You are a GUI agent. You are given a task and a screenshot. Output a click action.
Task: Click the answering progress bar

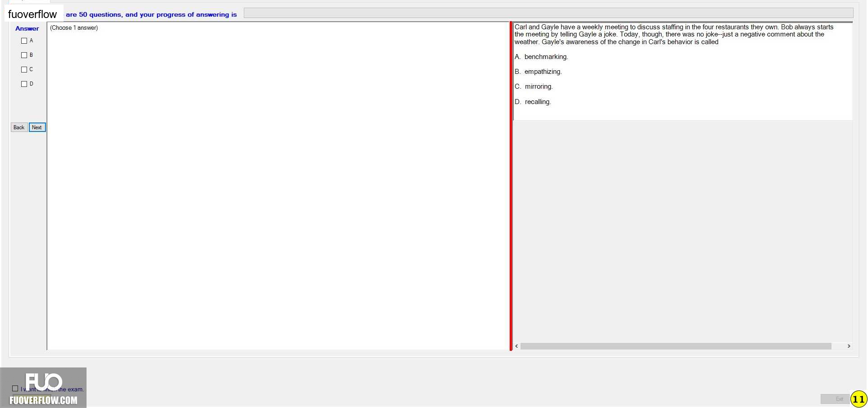(548, 13)
